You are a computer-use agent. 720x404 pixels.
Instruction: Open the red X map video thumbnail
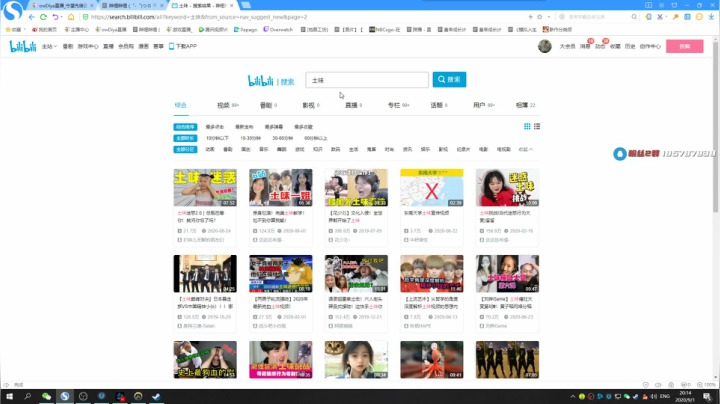tap(432, 187)
